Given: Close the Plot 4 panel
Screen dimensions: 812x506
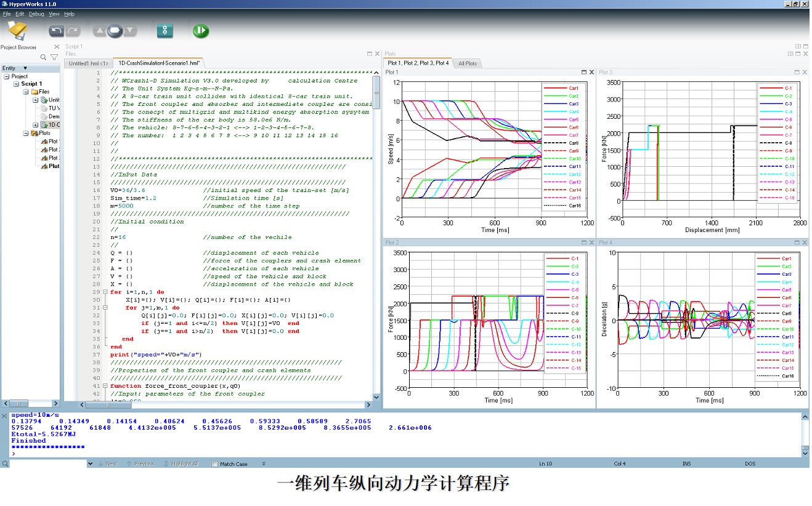Looking at the screenshot, I should click(x=804, y=243).
